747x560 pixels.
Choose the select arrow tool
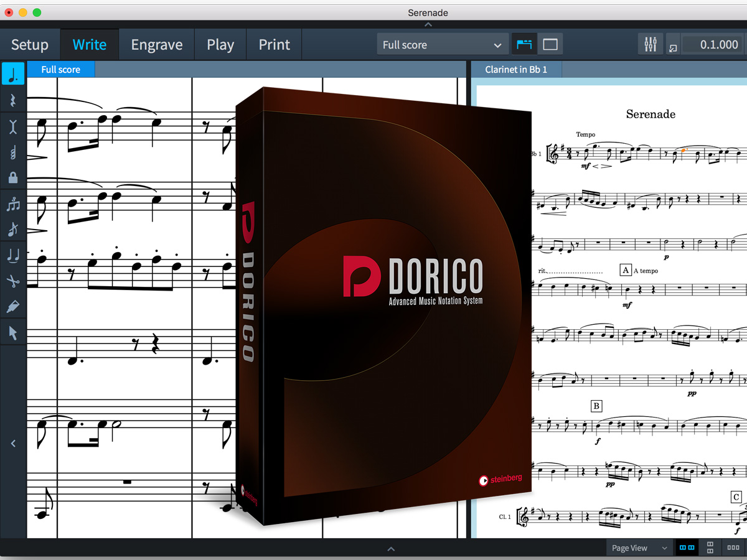(13, 333)
